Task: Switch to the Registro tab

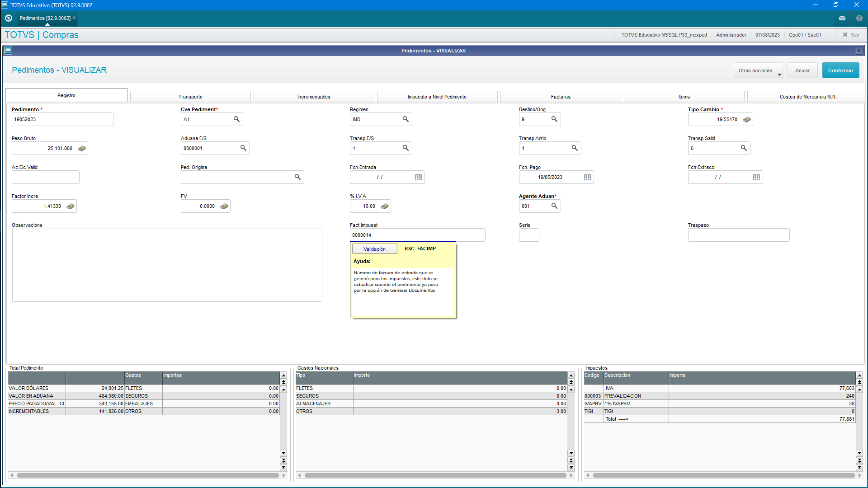Action: pyautogui.click(x=66, y=95)
